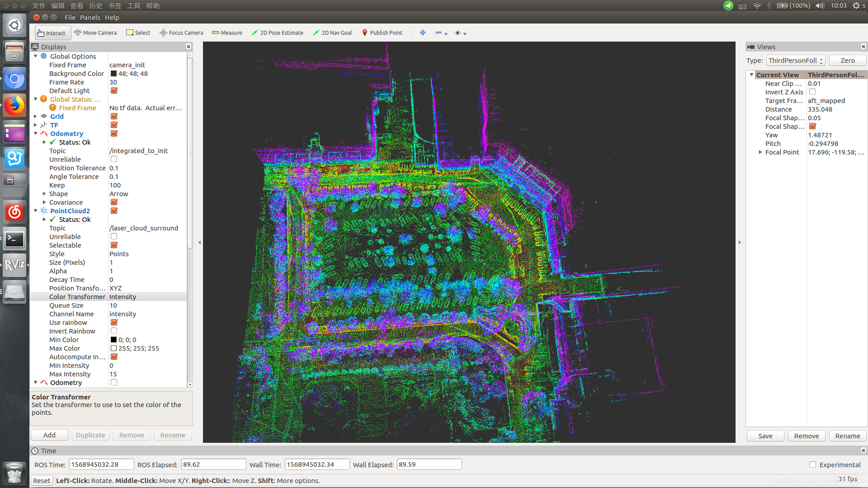Check the Experimental checkbox
The width and height of the screenshot is (868, 488).
pyautogui.click(x=813, y=465)
